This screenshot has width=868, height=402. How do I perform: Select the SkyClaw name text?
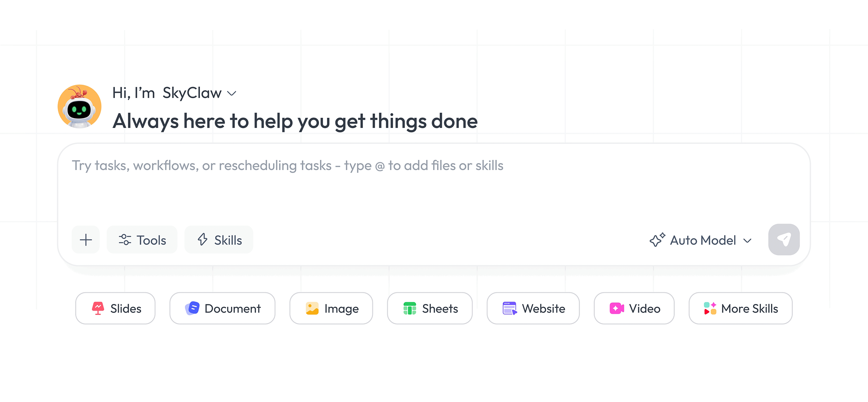click(x=192, y=93)
